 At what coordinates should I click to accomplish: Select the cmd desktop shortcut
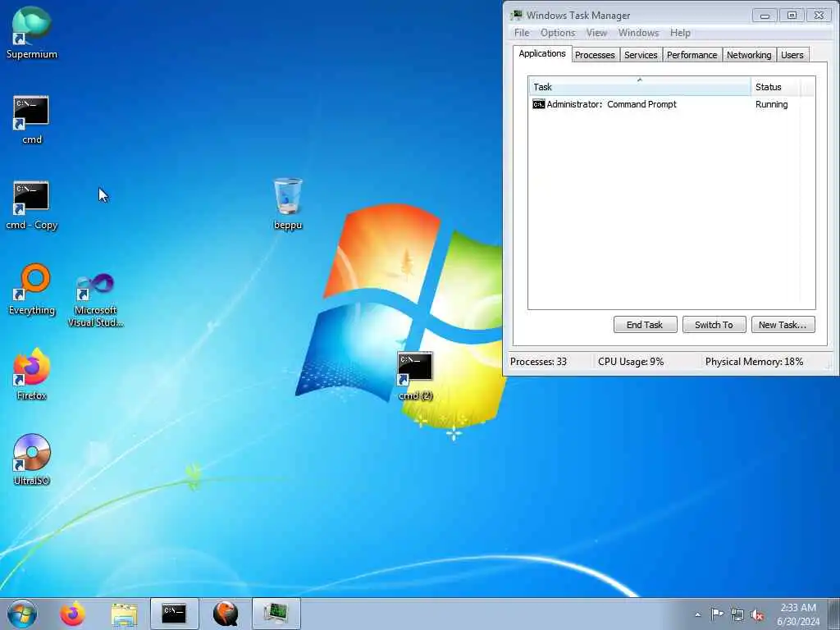click(32, 120)
